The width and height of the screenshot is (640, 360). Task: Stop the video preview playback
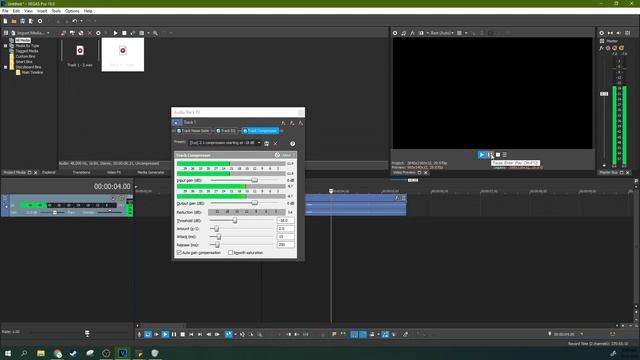[x=498, y=155]
